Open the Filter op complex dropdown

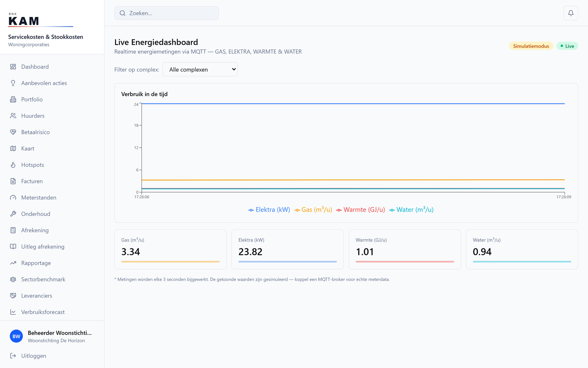pyautogui.click(x=200, y=70)
